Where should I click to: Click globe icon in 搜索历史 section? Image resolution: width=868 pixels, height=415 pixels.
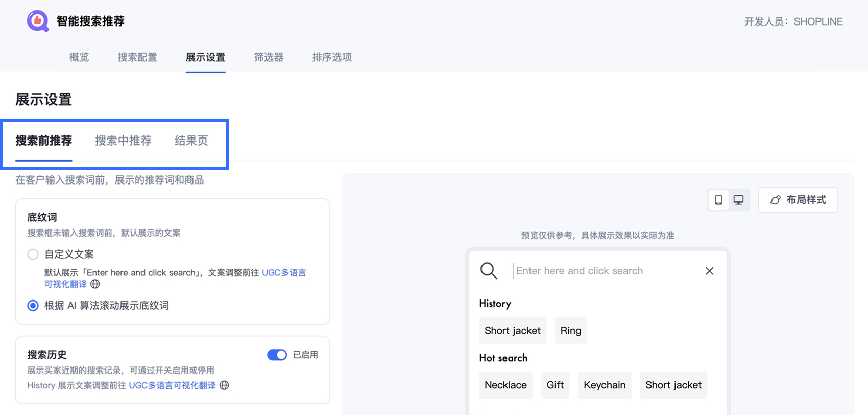[224, 385]
